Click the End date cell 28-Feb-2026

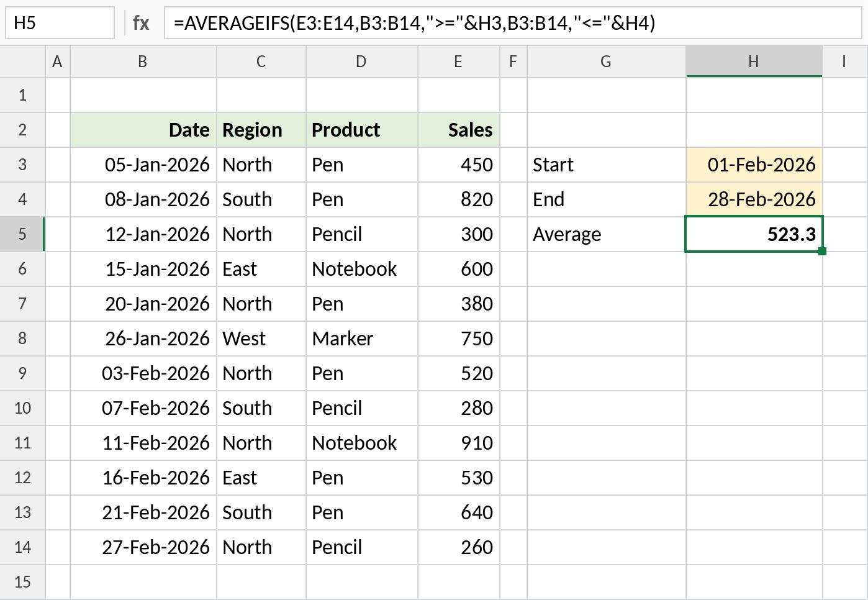click(754, 199)
